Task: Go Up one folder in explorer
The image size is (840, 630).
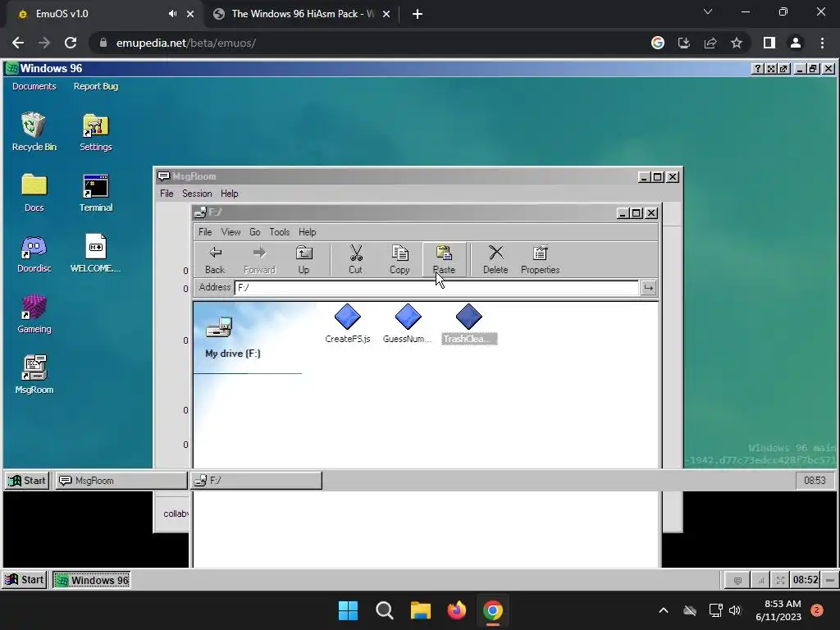Action: (x=304, y=260)
